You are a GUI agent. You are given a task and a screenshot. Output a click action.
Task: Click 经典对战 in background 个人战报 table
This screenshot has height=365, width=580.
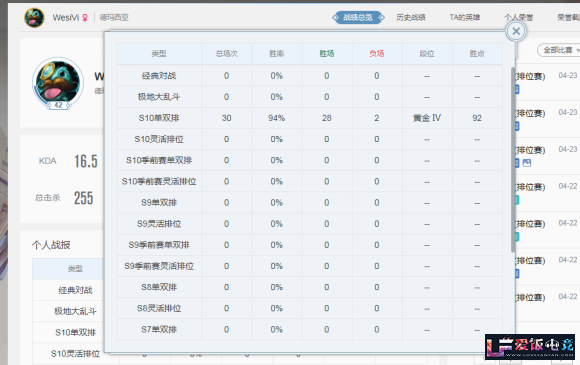point(75,290)
